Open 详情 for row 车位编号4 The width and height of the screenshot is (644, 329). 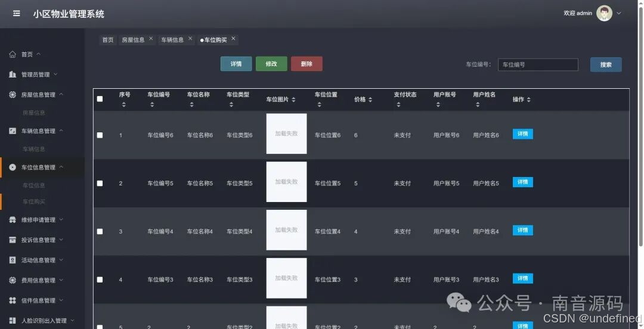click(523, 231)
